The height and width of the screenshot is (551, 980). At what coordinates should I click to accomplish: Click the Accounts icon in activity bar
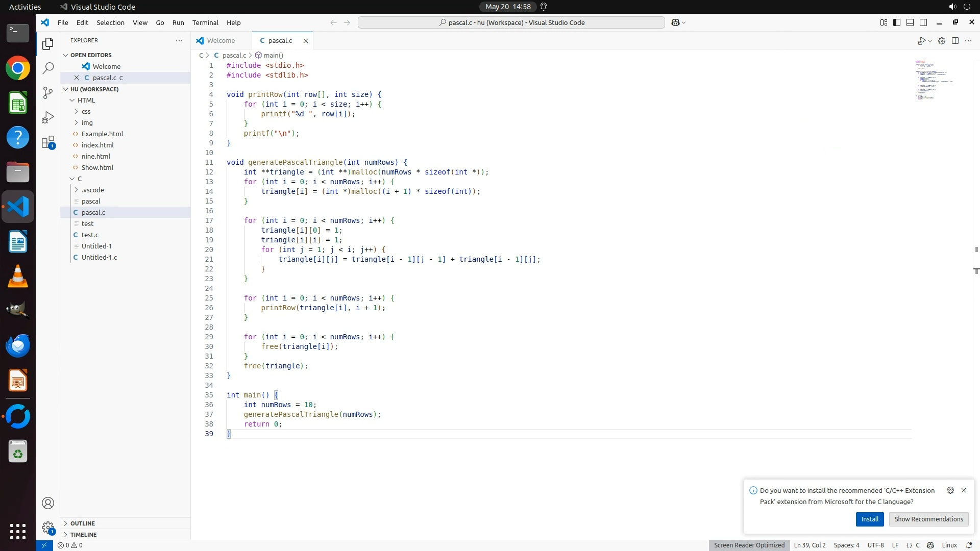click(48, 503)
